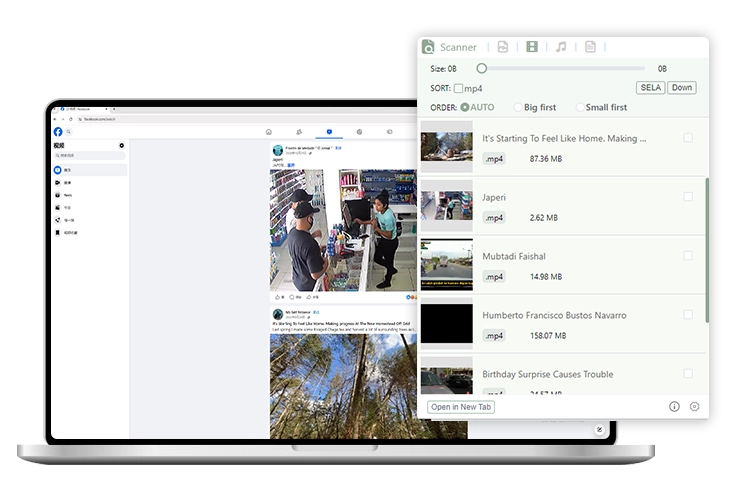Check the 'It's Starting To Feel Like Home' video
750x499 pixels.
[x=688, y=138]
